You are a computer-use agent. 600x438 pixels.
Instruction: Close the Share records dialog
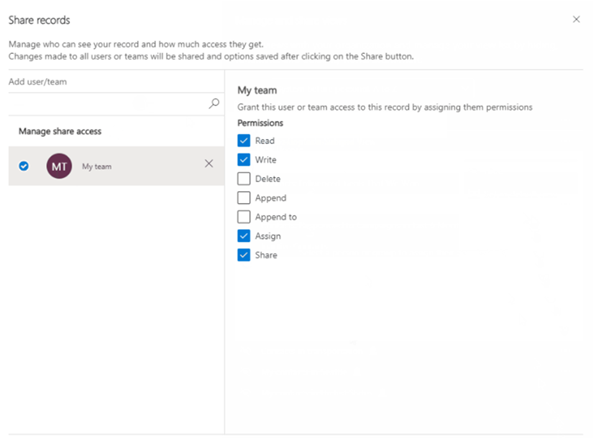[x=575, y=19]
